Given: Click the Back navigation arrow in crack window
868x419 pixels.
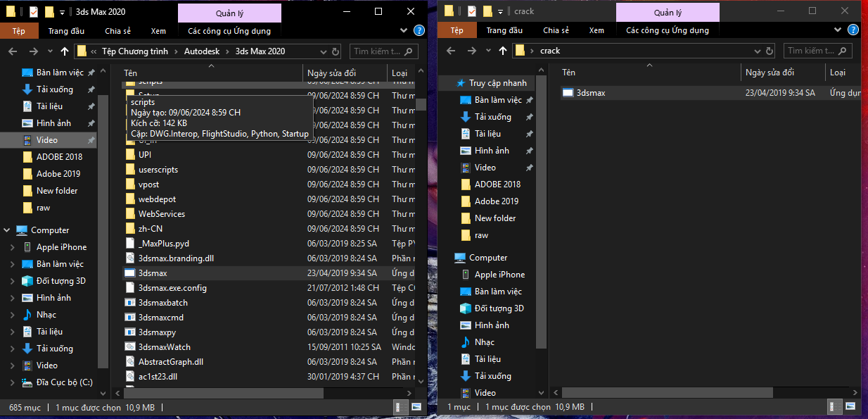Looking at the screenshot, I should [x=450, y=51].
